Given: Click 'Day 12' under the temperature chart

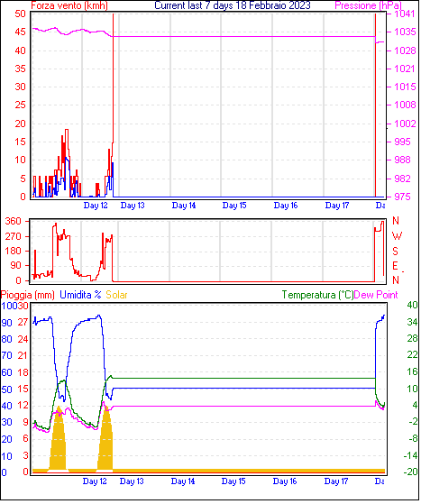Looking at the screenshot, I should click(x=95, y=481).
